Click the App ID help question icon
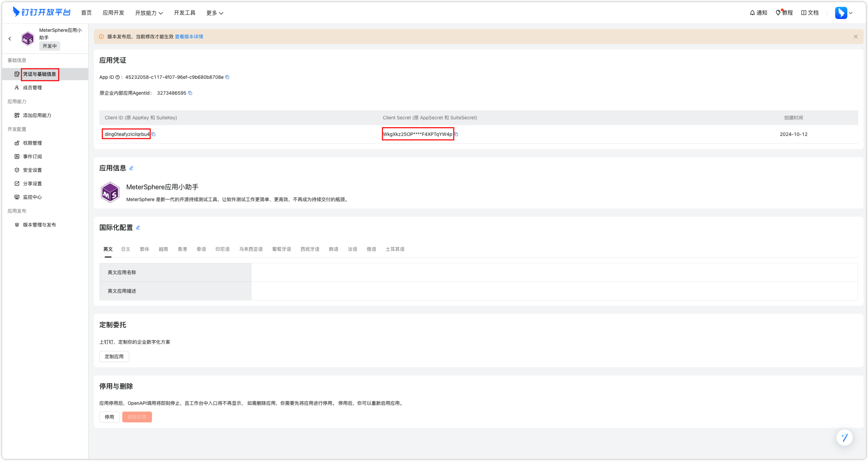The image size is (868, 461). (x=117, y=77)
